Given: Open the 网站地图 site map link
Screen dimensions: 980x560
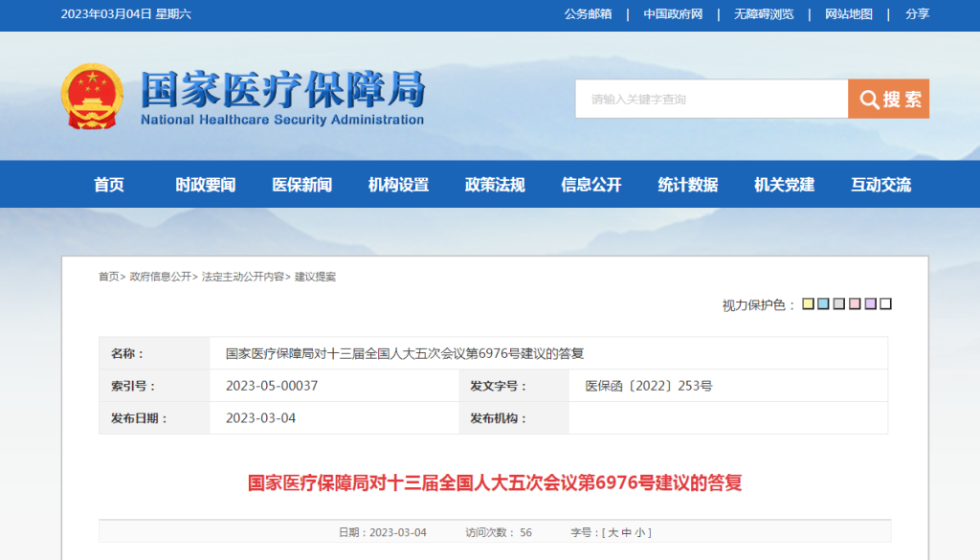Looking at the screenshot, I should coord(849,14).
